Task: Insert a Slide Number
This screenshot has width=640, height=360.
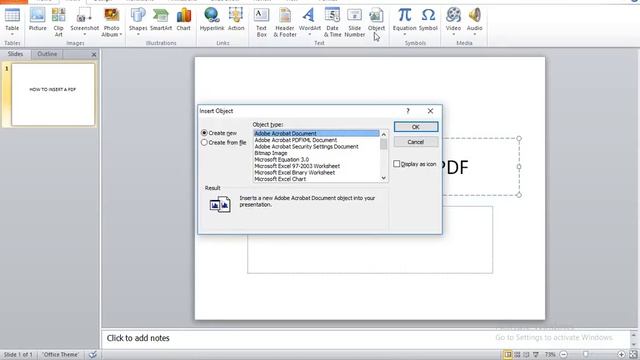Action: pyautogui.click(x=354, y=22)
